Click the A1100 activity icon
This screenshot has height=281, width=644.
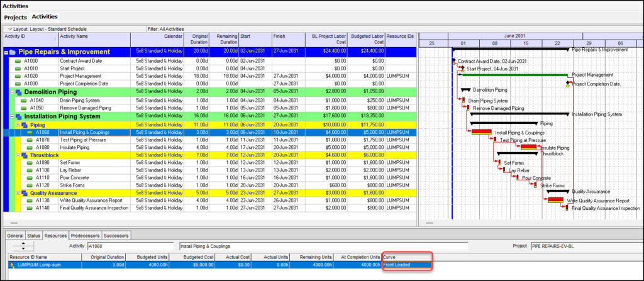(x=30, y=170)
